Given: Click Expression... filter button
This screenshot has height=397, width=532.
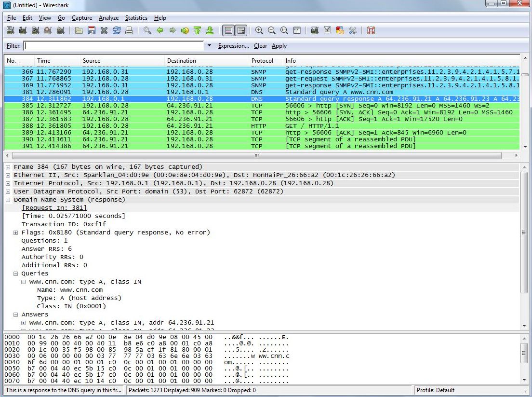Looking at the screenshot, I should (233, 46).
